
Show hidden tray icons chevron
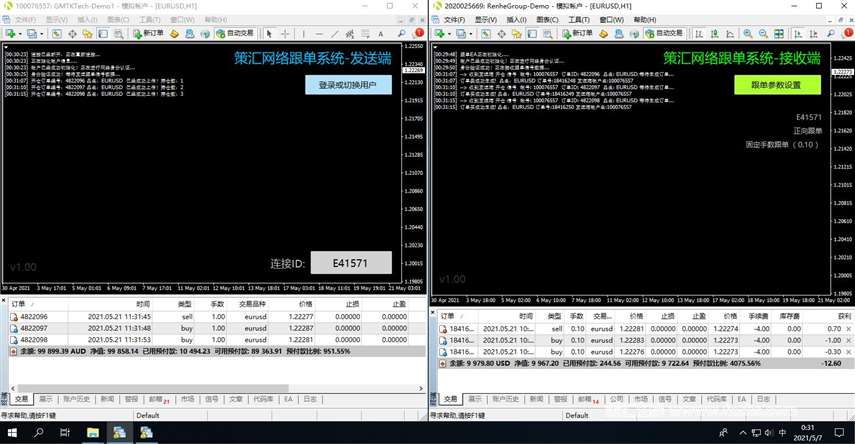pos(743,433)
